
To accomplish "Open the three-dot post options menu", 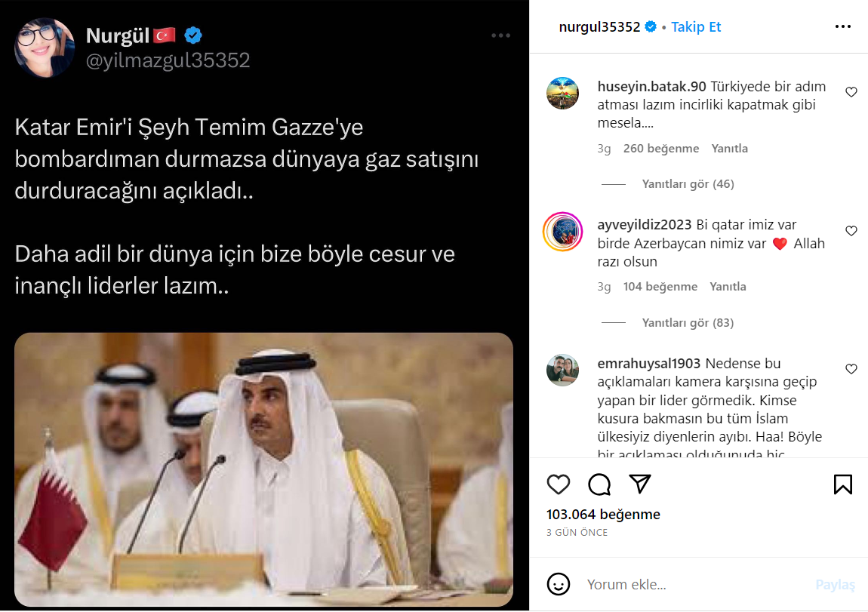I will pyautogui.click(x=842, y=26).
